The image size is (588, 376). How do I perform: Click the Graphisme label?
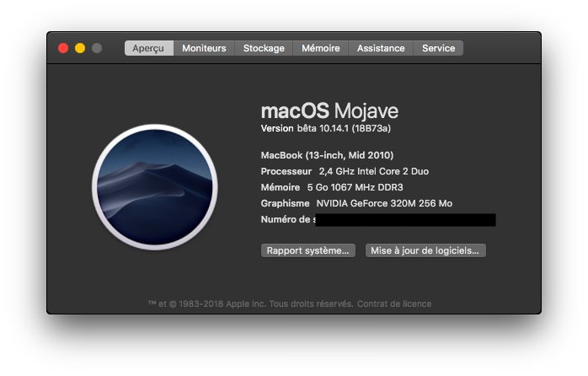point(285,203)
